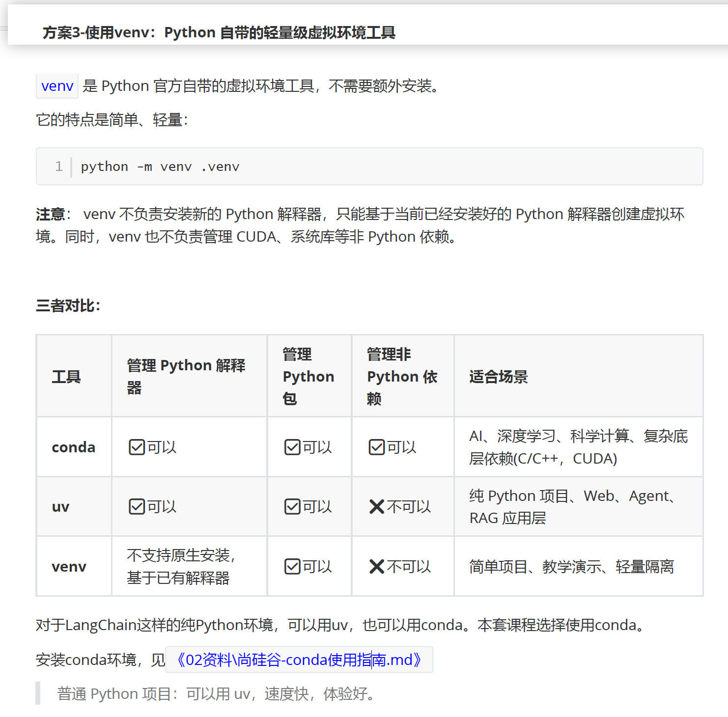Click uv's scenario cell 纯 Python 项目
This screenshot has height=717, width=728.
pyautogui.click(x=579, y=506)
